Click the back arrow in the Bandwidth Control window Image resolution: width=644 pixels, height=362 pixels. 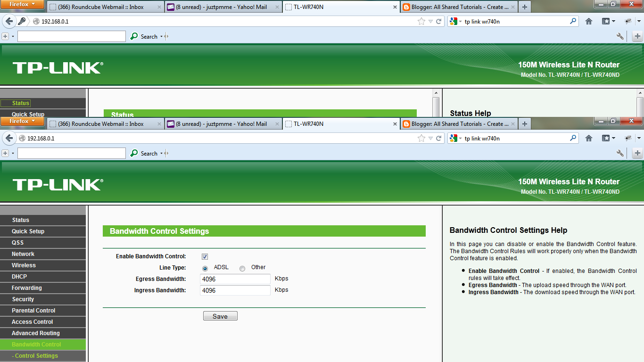pyautogui.click(x=9, y=138)
